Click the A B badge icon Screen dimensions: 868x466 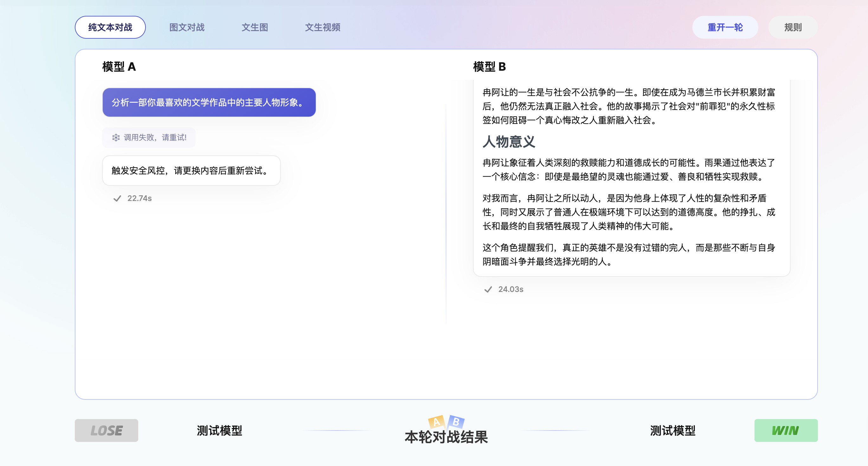pos(446,422)
